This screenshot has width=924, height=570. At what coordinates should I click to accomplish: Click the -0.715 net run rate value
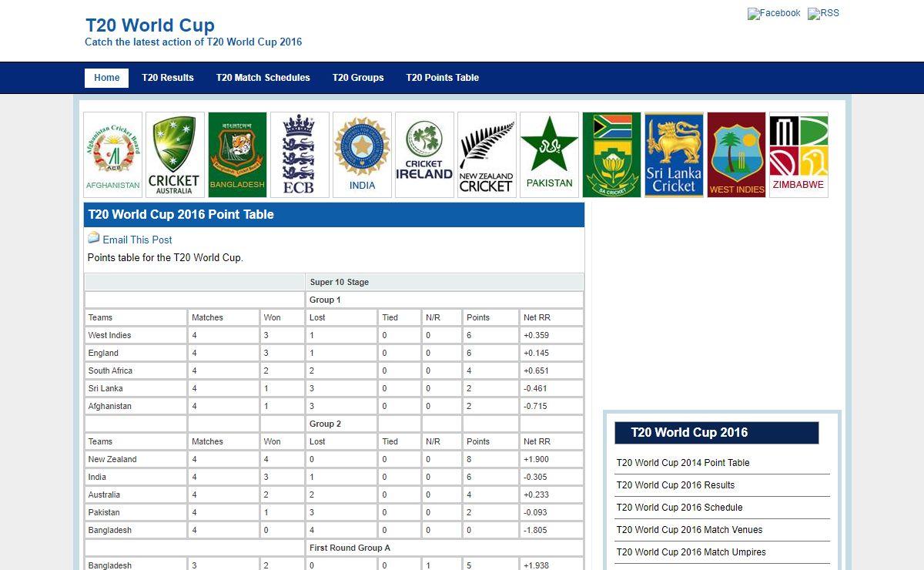pyautogui.click(x=535, y=407)
